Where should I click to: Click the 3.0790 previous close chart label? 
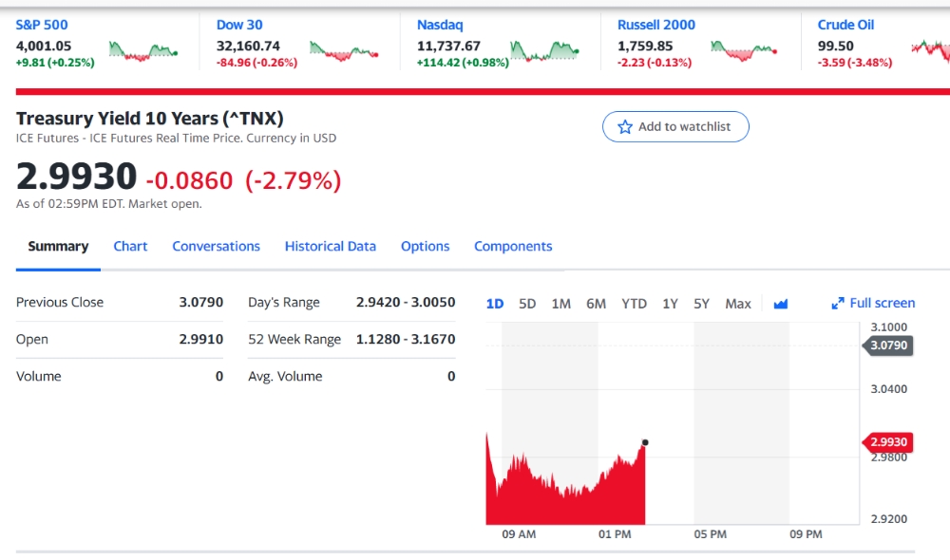[x=888, y=345]
